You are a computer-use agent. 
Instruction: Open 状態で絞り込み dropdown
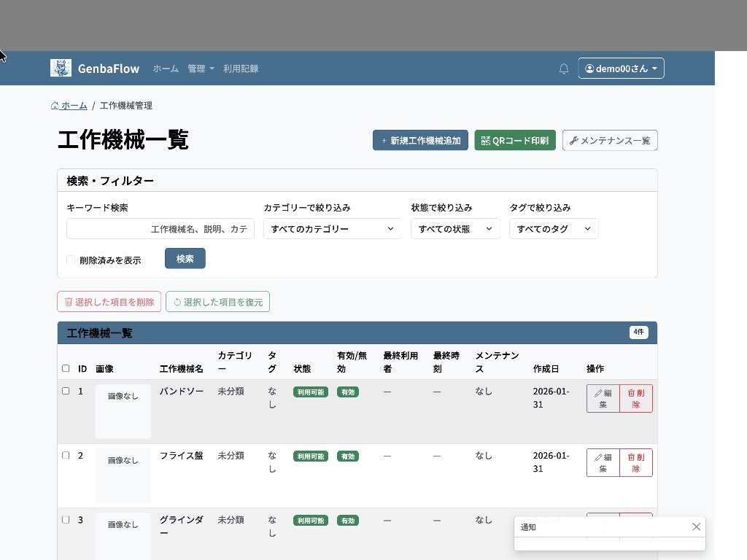(455, 229)
